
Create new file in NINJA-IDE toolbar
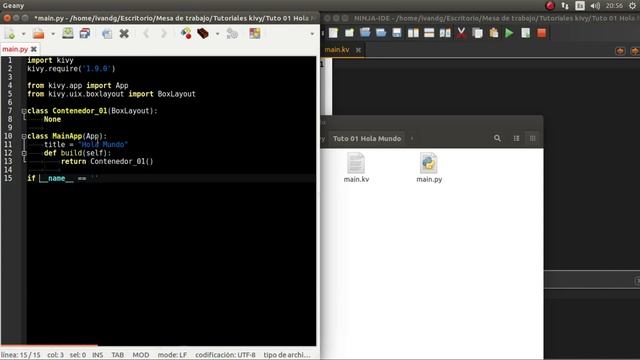coord(333,33)
